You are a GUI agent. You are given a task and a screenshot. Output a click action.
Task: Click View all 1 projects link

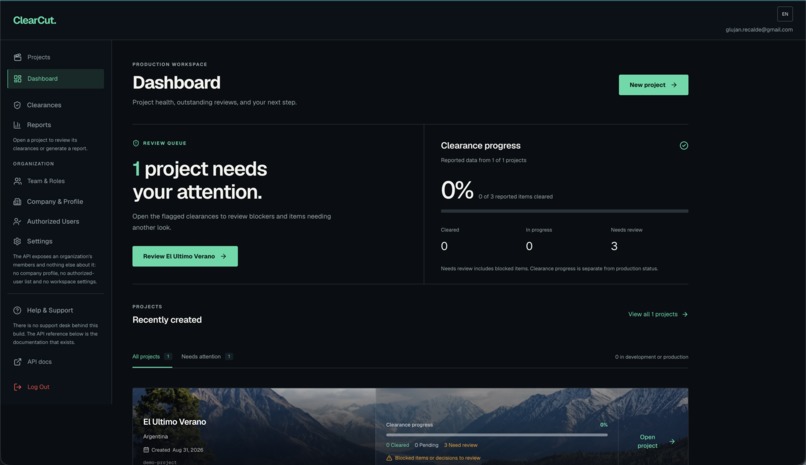click(658, 314)
